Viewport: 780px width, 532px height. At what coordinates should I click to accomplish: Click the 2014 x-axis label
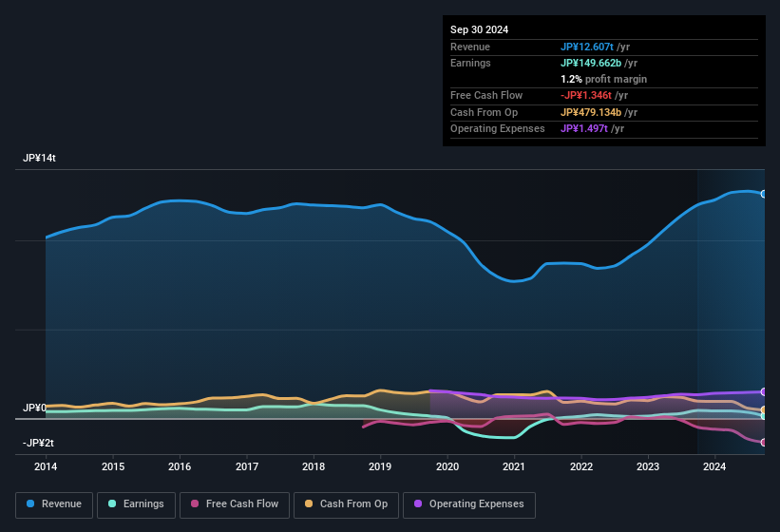46,466
